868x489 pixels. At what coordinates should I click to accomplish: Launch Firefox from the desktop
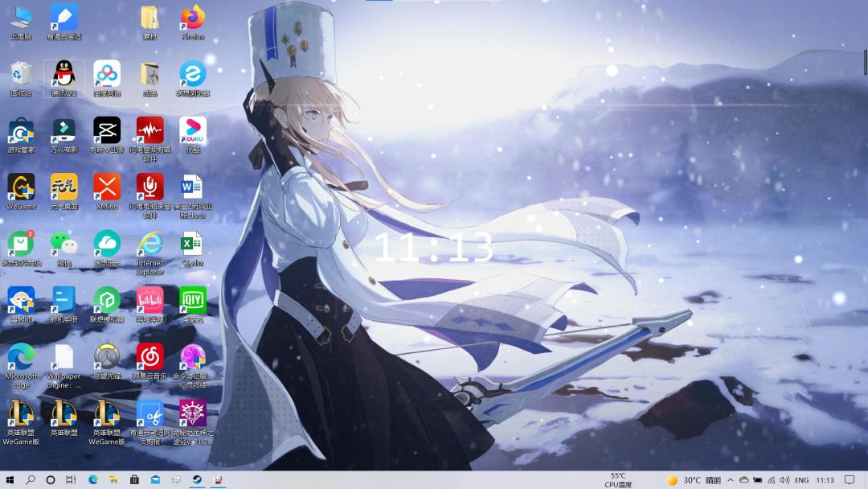click(193, 23)
